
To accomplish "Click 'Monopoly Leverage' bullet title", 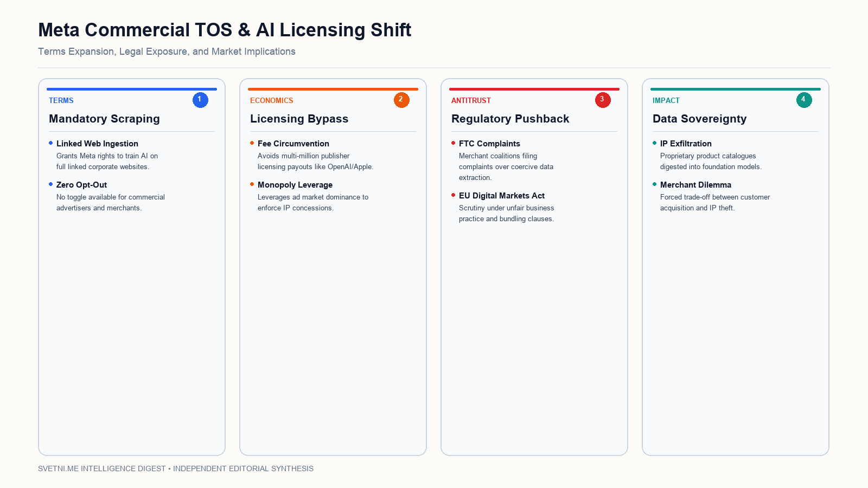I will (295, 185).
